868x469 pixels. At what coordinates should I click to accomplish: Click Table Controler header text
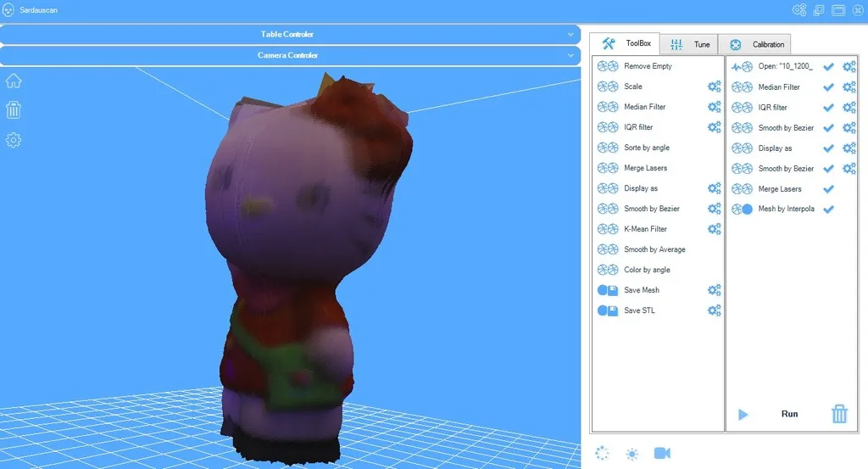tap(287, 34)
